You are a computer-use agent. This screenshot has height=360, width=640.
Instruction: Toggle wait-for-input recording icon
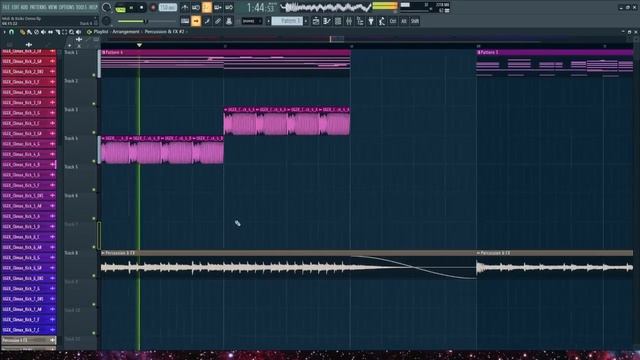[196, 8]
